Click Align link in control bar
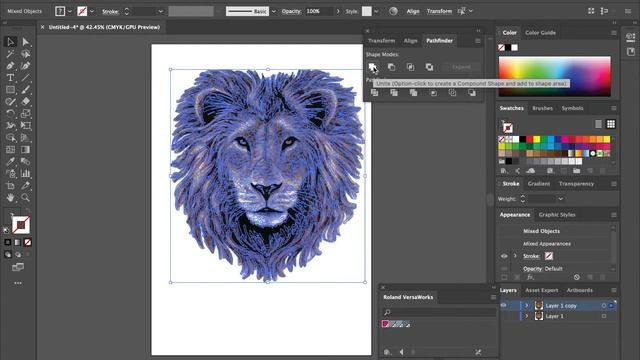Viewport: 640px width, 360px height. tap(413, 11)
